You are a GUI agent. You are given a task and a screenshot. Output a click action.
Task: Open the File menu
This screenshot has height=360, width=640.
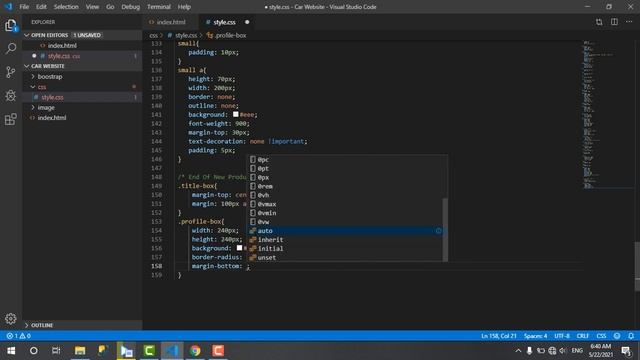(x=24, y=7)
